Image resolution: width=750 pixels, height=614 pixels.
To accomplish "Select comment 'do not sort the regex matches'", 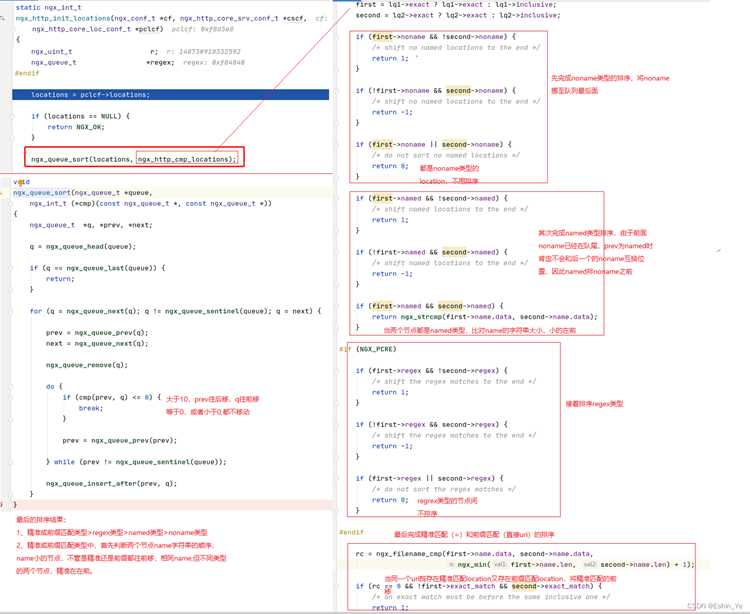I will point(444,490).
